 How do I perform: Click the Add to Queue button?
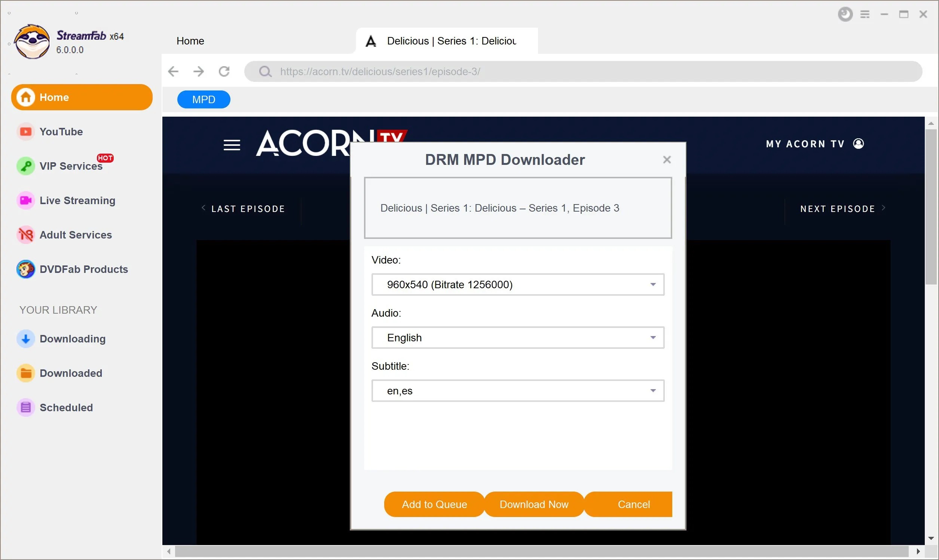click(435, 504)
